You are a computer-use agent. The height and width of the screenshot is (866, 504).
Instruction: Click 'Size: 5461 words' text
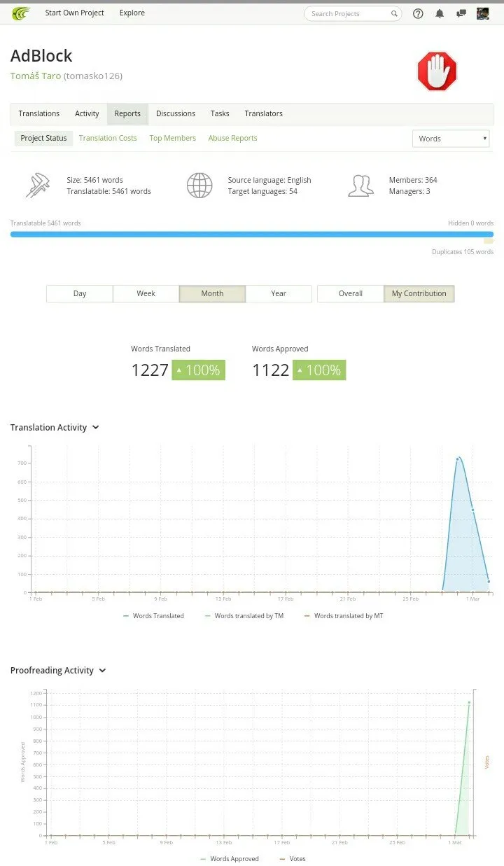94,180
